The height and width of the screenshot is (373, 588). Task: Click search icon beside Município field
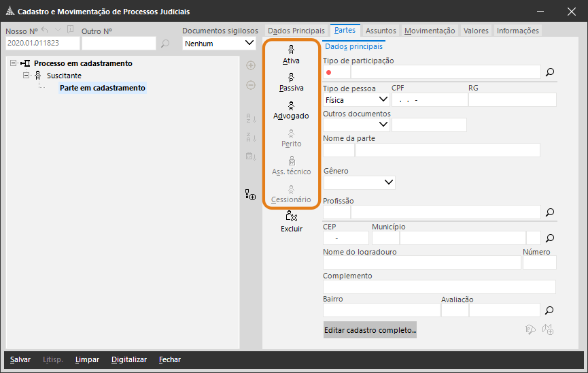click(550, 238)
